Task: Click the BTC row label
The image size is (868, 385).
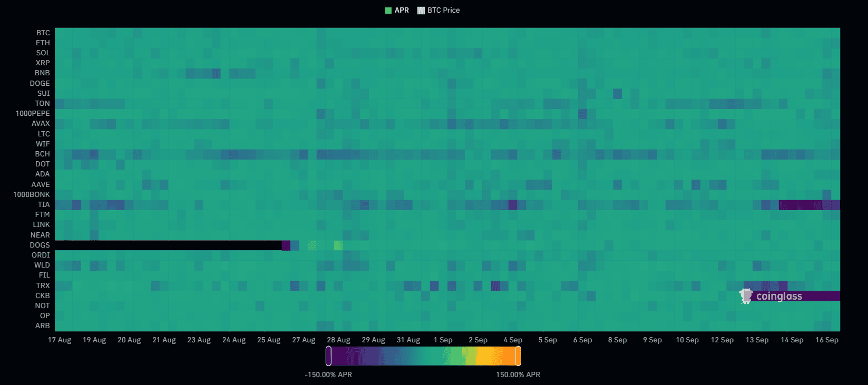Action: [43, 33]
